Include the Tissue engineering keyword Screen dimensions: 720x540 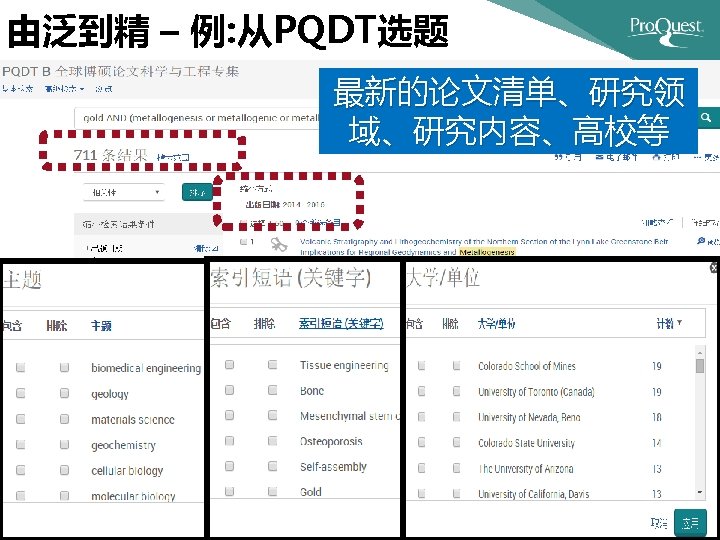229,365
